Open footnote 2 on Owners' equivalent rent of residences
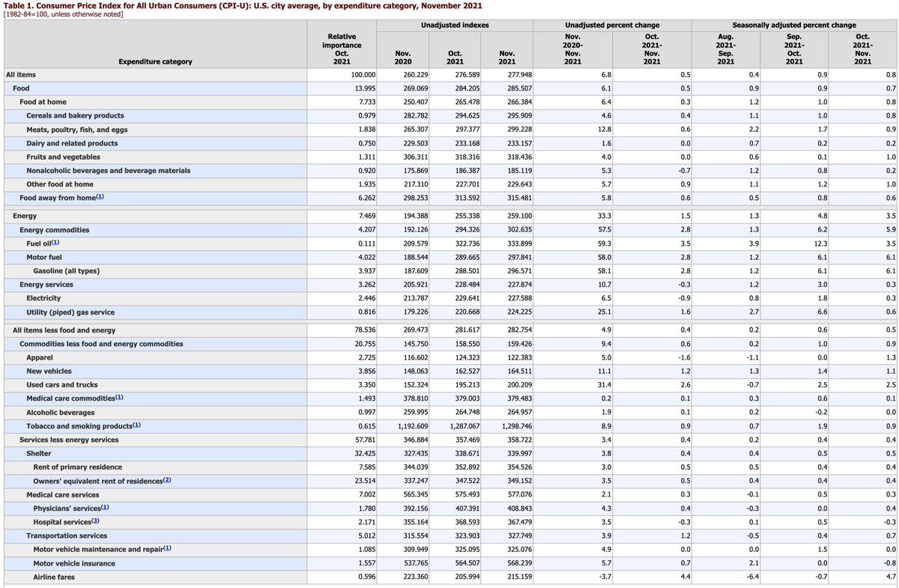The height and width of the screenshot is (588, 899). tap(167, 480)
